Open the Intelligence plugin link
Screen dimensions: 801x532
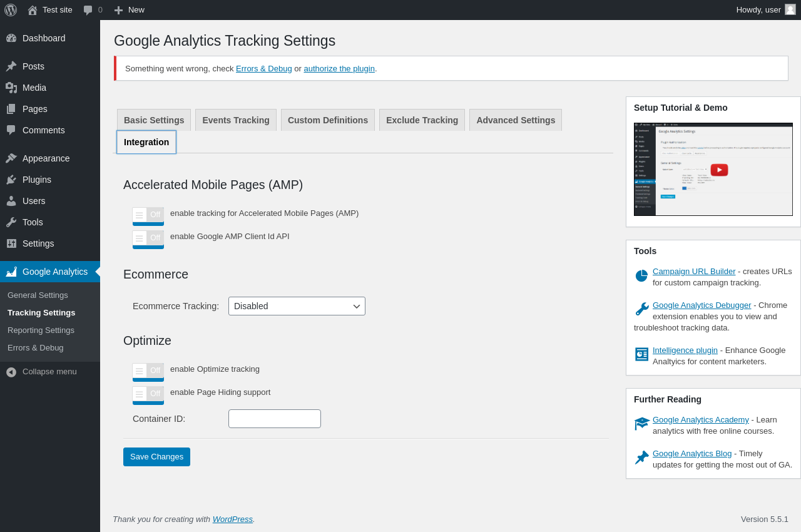(x=685, y=350)
